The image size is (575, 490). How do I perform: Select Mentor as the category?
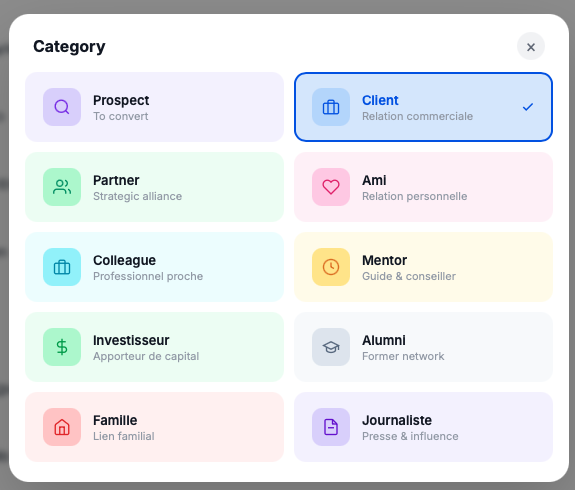[423, 267]
